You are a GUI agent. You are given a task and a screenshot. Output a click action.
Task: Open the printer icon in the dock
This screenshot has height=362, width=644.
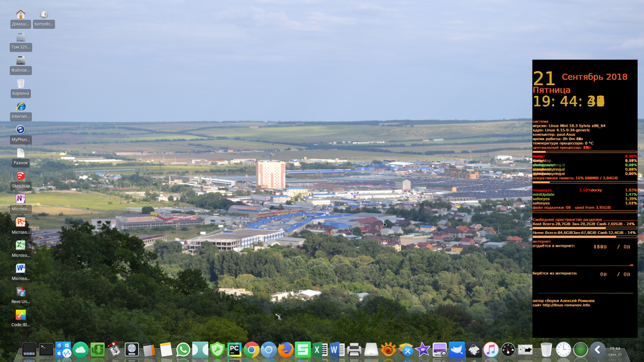pyautogui.click(x=354, y=349)
